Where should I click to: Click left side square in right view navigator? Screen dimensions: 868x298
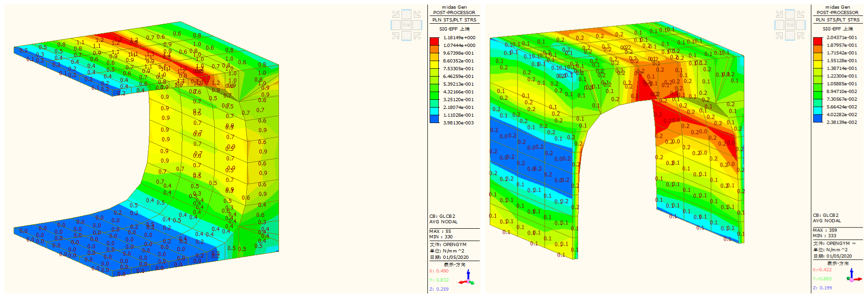pos(779,25)
